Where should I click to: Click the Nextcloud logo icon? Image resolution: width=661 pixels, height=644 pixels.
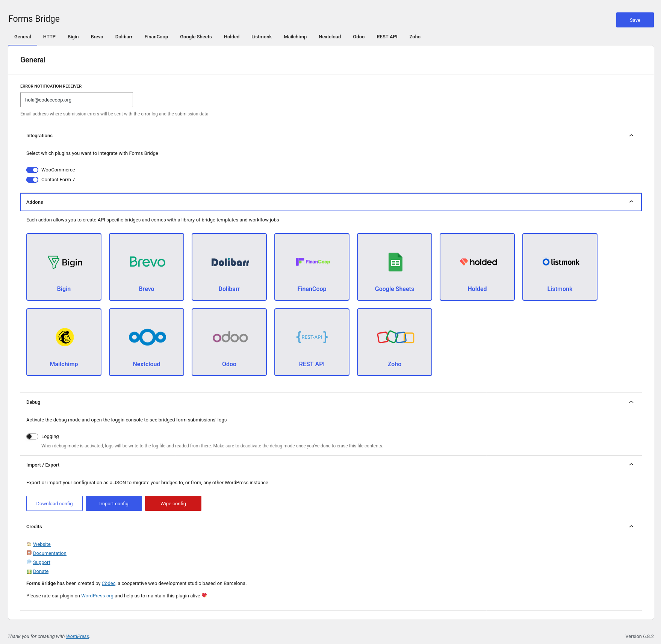[x=147, y=337]
